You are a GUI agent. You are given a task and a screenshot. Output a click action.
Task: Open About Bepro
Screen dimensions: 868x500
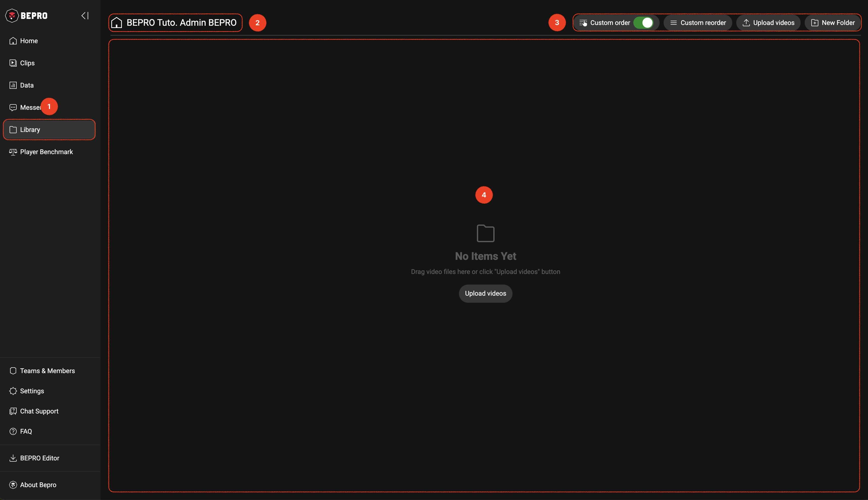click(38, 485)
